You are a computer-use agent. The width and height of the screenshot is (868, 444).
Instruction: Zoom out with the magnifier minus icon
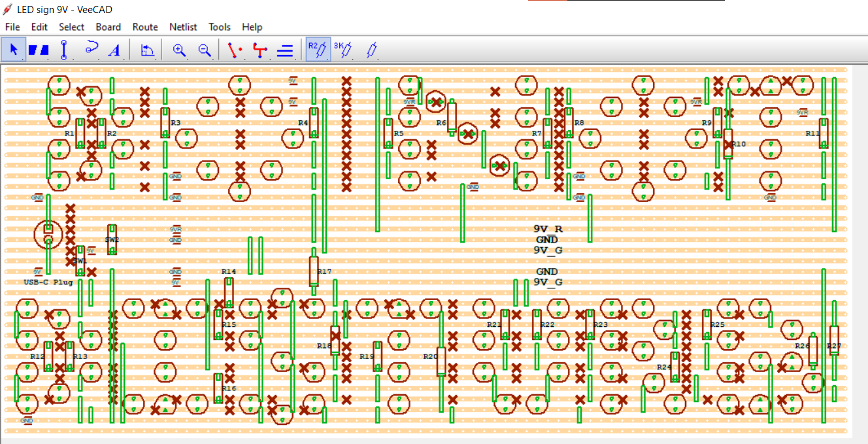click(205, 50)
